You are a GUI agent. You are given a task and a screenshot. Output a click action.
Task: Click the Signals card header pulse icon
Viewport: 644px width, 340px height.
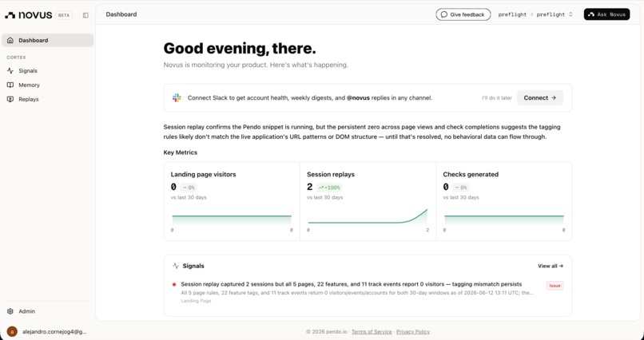[176, 266]
